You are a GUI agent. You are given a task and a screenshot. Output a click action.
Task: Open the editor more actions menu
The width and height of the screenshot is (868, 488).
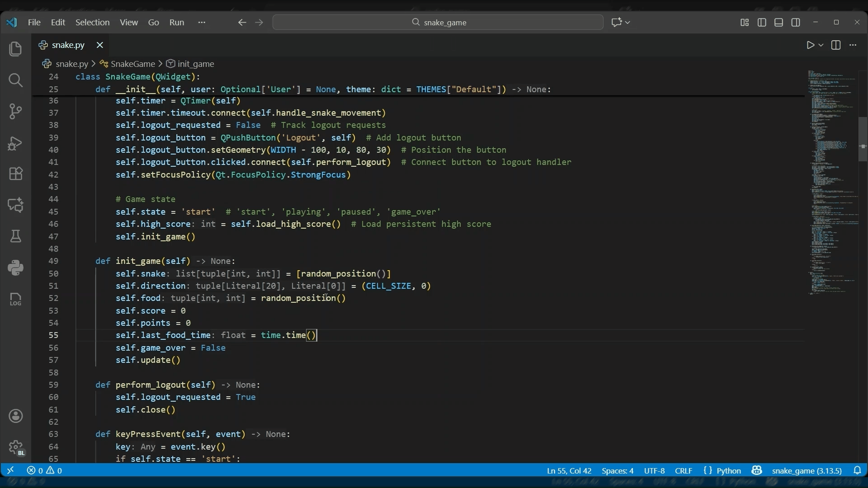click(854, 45)
